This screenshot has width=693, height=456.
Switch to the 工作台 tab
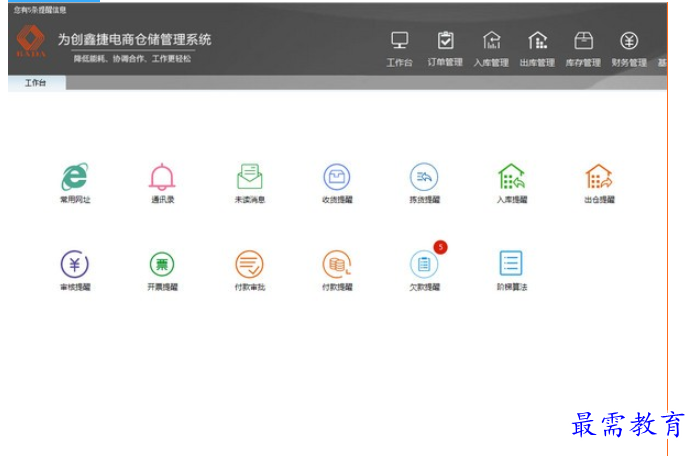tap(37, 83)
